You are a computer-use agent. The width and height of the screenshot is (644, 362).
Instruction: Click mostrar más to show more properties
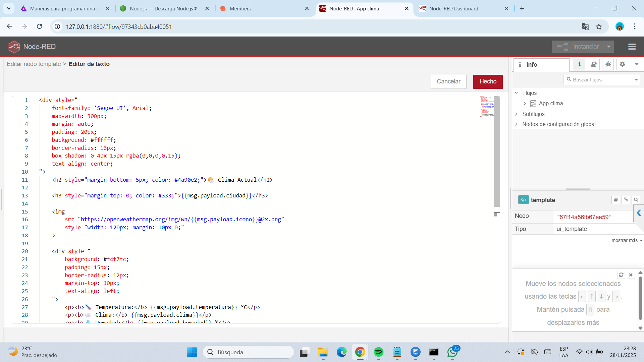coord(627,240)
